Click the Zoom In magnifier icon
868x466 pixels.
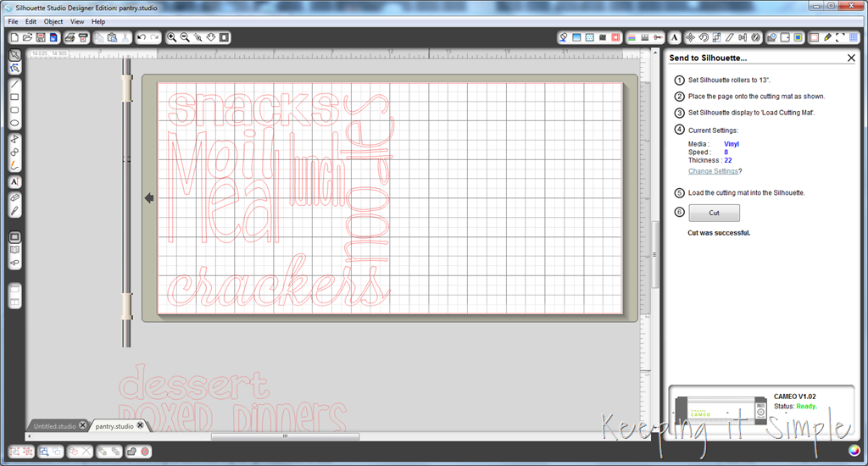171,37
